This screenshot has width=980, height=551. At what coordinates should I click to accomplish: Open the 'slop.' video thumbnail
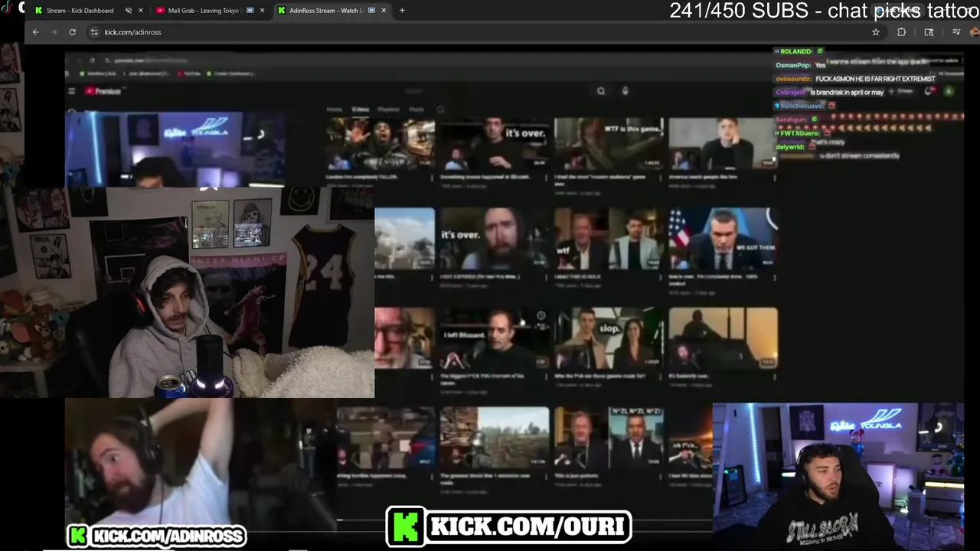pos(609,337)
